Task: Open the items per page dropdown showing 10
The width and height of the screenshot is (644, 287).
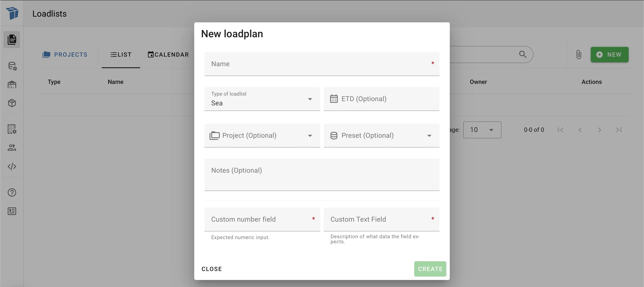Action: click(x=482, y=130)
